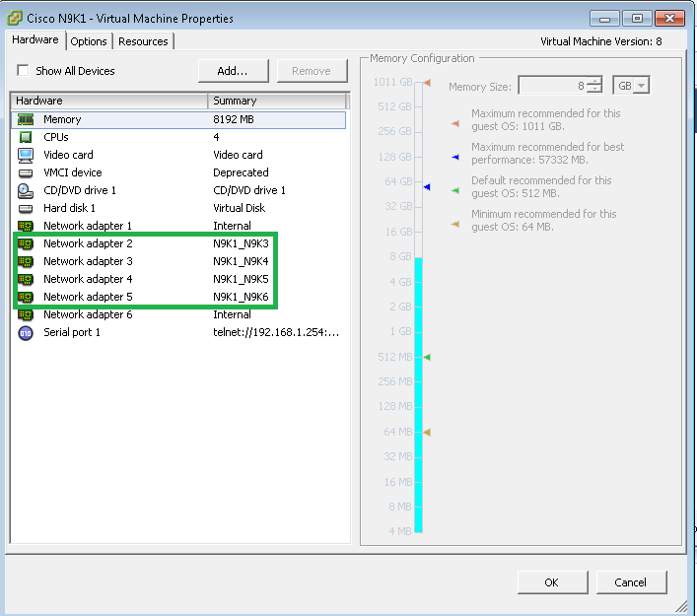Click the Video card monitor icon
The height and width of the screenshot is (616, 697).
26,155
